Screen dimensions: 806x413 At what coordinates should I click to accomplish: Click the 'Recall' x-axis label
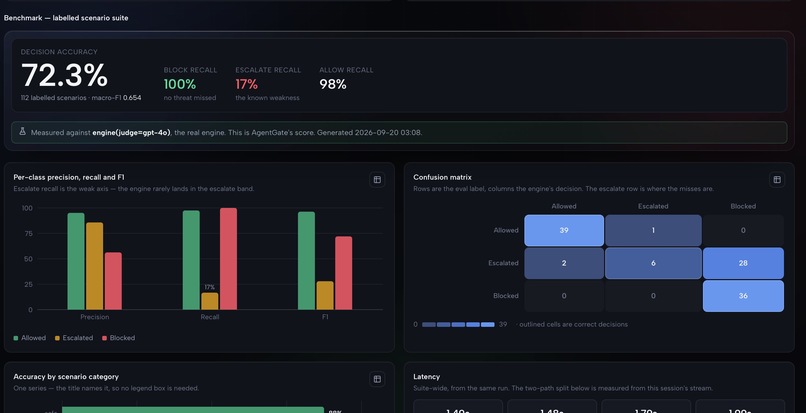[x=210, y=317]
